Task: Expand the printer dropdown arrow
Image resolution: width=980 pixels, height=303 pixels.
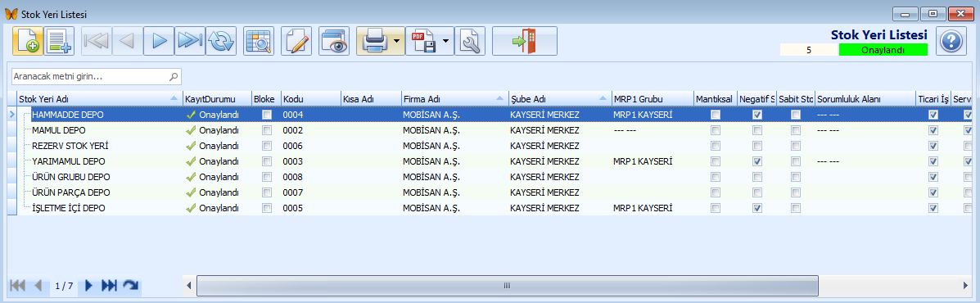Action: (397, 41)
